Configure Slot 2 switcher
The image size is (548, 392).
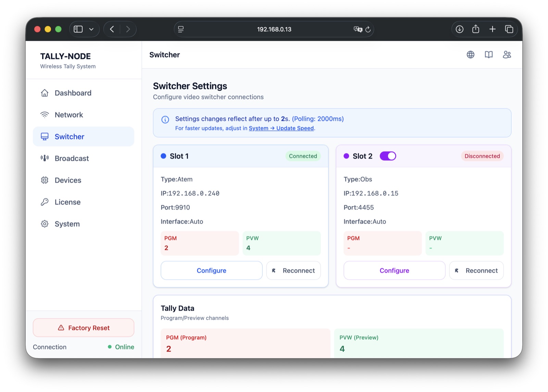394,270
